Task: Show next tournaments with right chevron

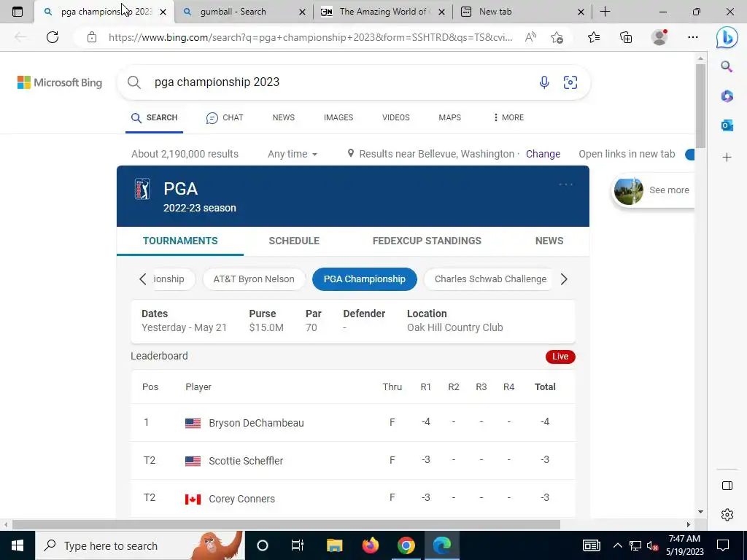Action: pos(564,279)
